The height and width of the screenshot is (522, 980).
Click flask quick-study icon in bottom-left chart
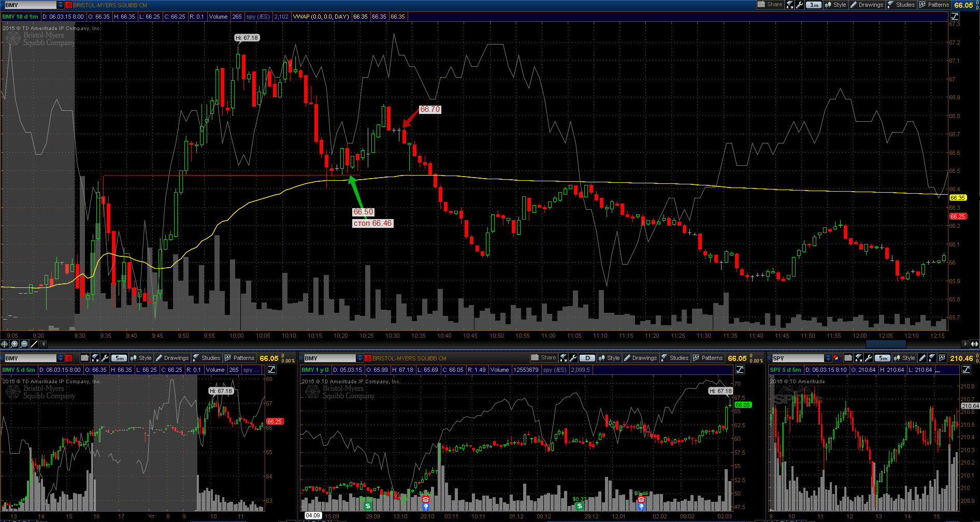click(95, 358)
